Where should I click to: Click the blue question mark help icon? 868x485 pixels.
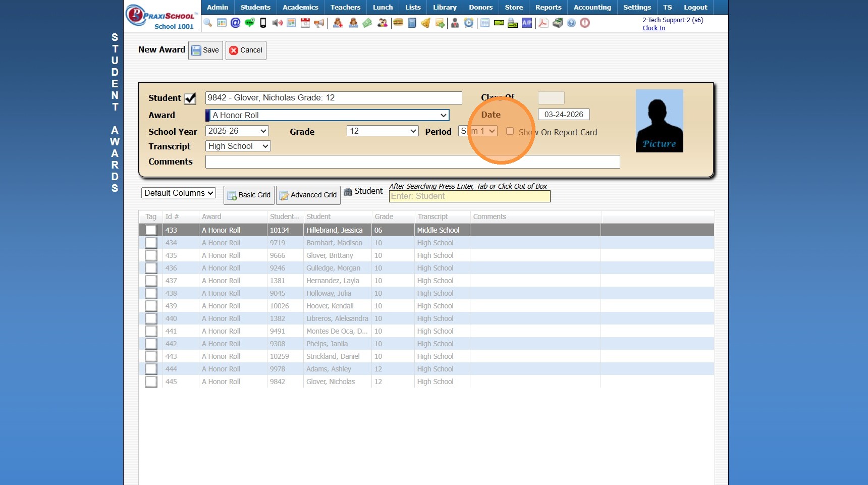tap(571, 23)
